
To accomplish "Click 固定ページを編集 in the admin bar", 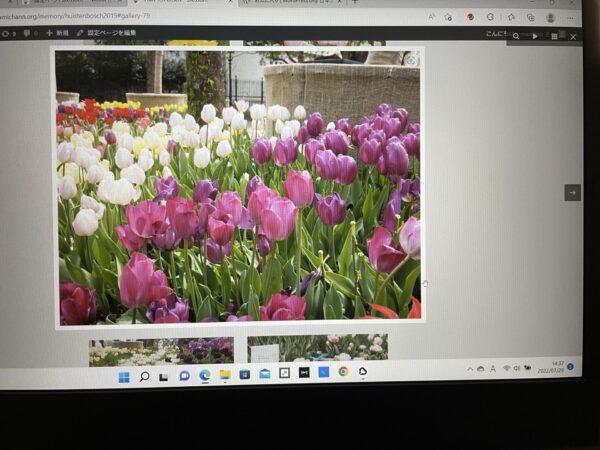I will click(x=107, y=33).
